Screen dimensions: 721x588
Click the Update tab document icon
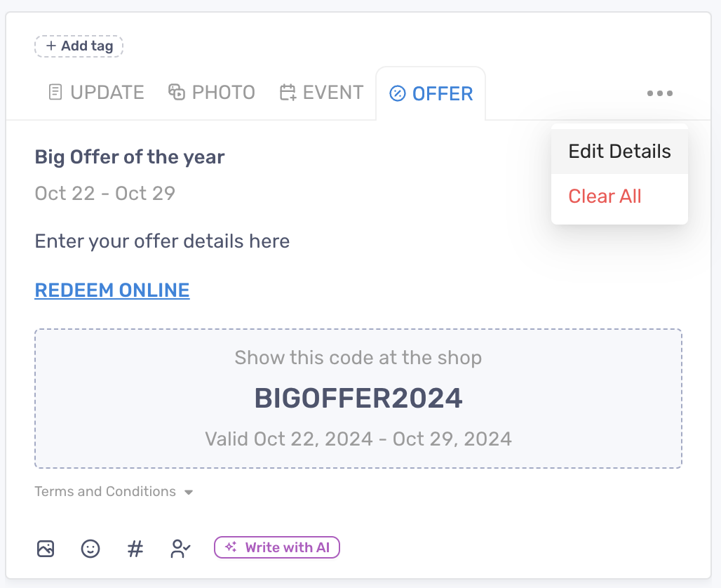coord(55,92)
